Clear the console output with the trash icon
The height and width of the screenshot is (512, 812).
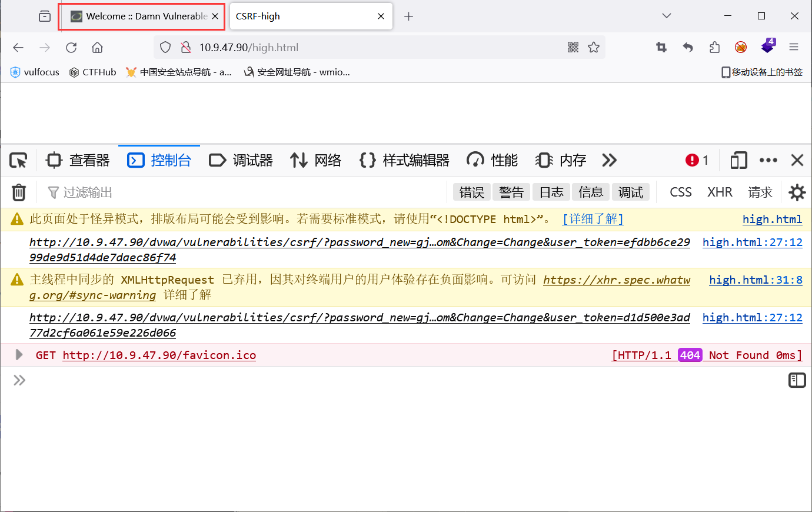(x=18, y=192)
